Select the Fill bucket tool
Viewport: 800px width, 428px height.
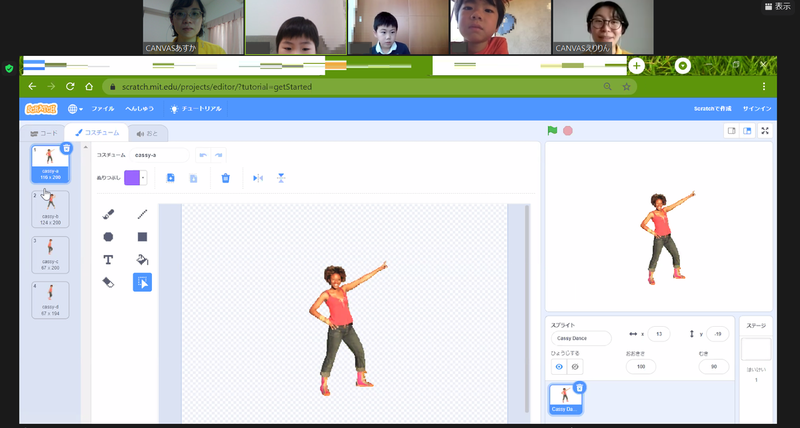click(142, 260)
